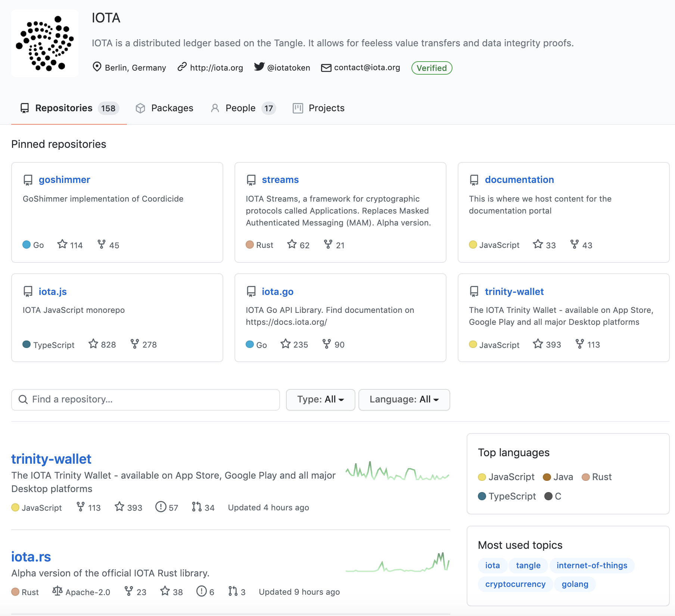Open the pinned streams repository

(x=280, y=180)
